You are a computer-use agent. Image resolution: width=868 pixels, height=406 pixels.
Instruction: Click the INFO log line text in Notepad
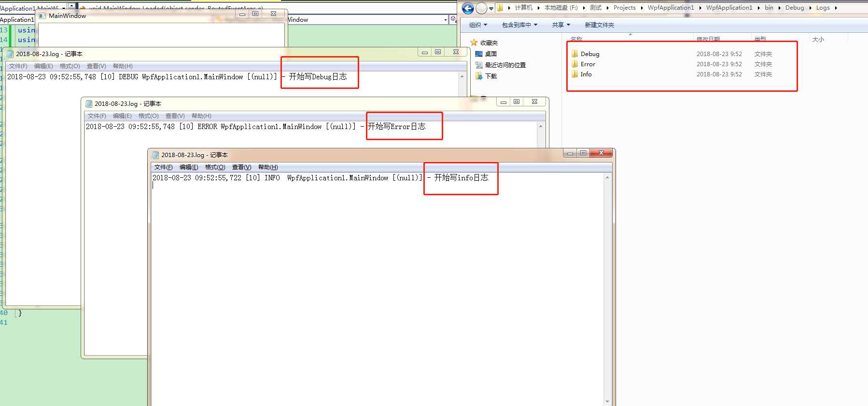click(321, 178)
